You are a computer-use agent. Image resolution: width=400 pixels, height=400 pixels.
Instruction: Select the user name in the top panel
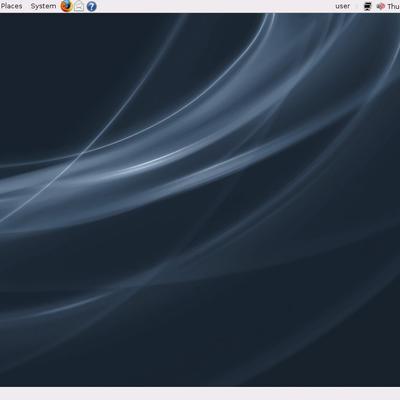343,6
